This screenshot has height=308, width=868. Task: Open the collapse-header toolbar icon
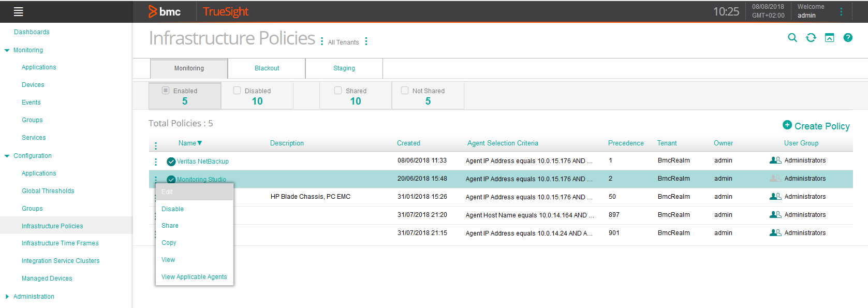point(830,38)
